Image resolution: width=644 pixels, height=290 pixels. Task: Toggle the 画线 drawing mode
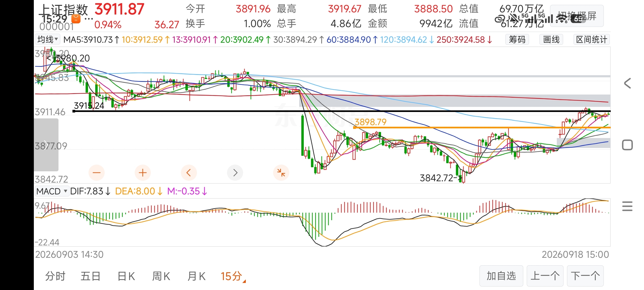coord(551,39)
